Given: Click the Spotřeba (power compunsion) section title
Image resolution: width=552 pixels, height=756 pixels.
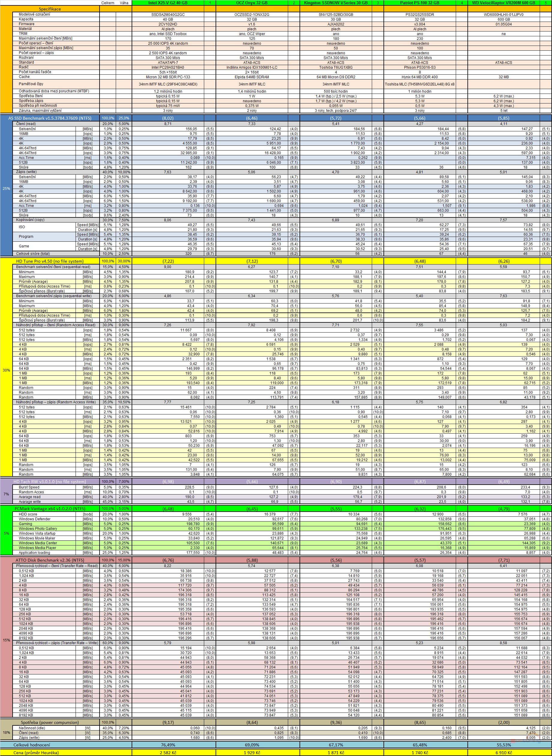Looking at the screenshot, I should [50, 722].
